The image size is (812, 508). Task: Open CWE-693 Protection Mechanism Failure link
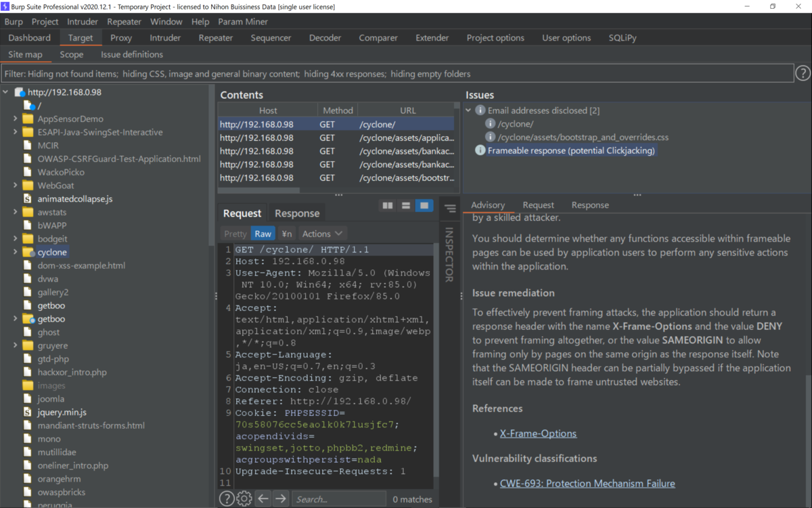coord(587,484)
